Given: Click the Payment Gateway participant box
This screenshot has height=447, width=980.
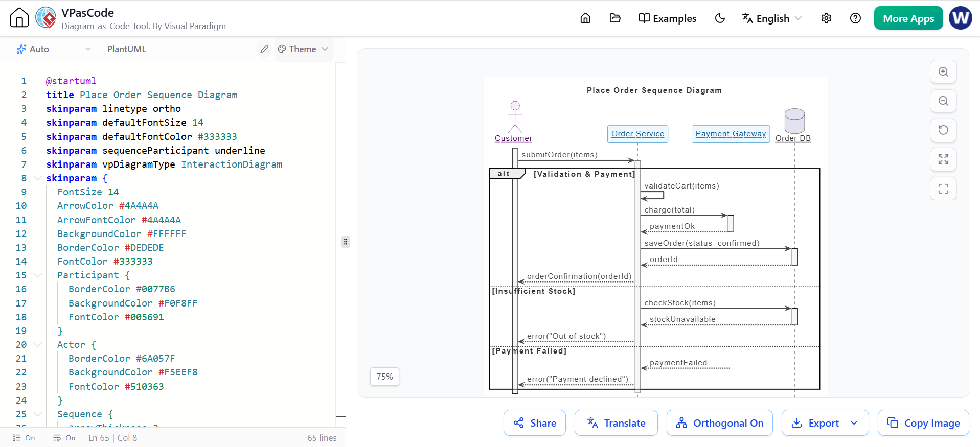Looking at the screenshot, I should click(731, 134).
